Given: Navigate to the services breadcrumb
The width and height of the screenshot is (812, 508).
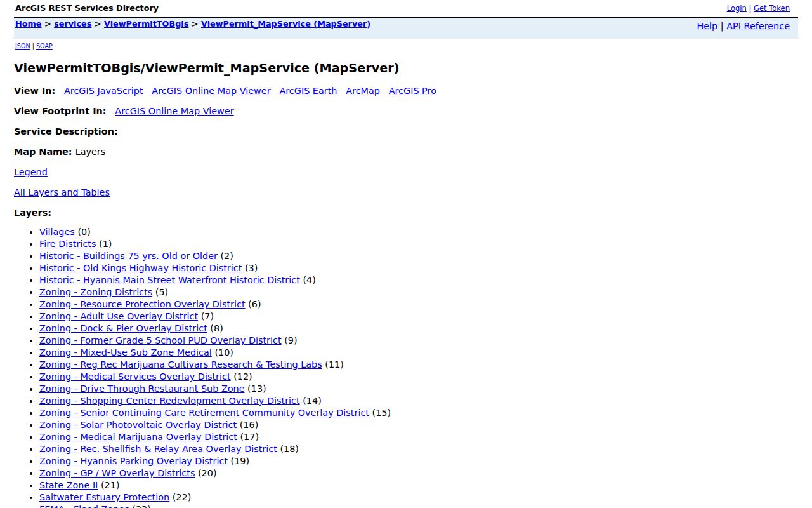Looking at the screenshot, I should tap(73, 24).
